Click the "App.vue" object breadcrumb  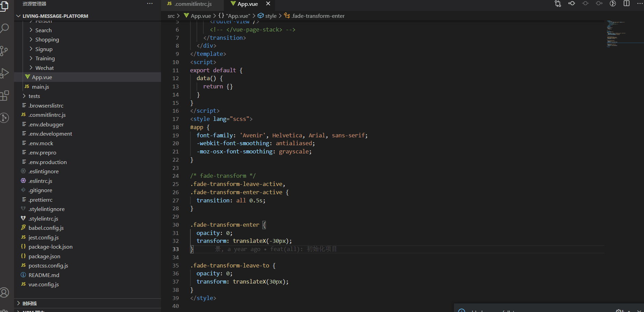pyautogui.click(x=234, y=16)
